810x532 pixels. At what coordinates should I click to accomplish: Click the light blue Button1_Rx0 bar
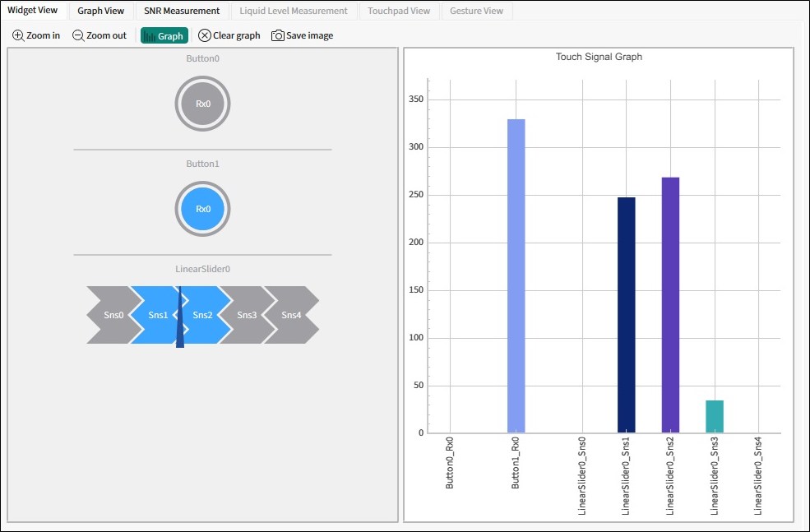click(516, 275)
